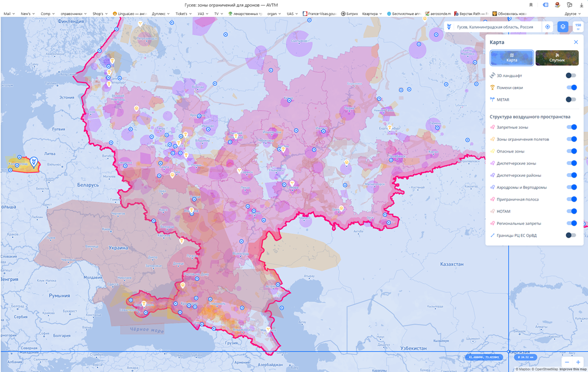Open the aerosonde.m bookmark
This screenshot has height=372, width=588.
(x=438, y=13)
